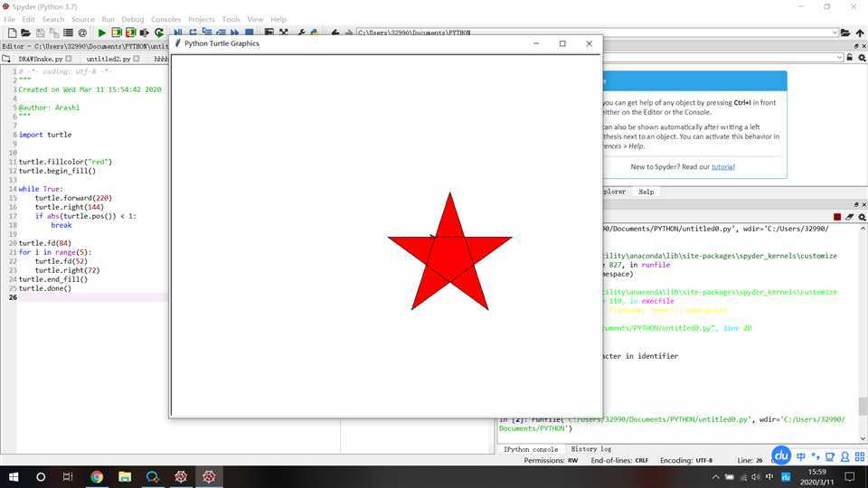The width and height of the screenshot is (868, 488).
Task: Open the Search menu
Action: [x=53, y=19]
